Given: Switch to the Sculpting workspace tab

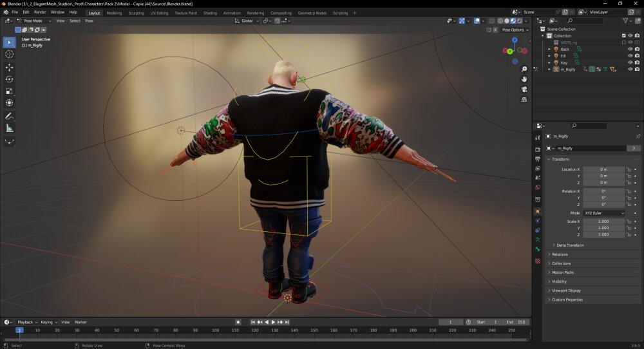Looking at the screenshot, I should [x=136, y=13].
